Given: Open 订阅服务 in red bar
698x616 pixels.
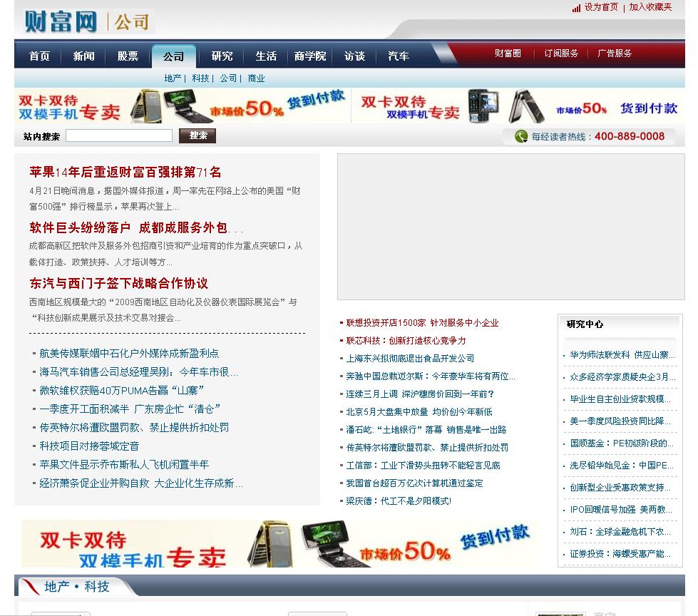Looking at the screenshot, I should (x=561, y=53).
